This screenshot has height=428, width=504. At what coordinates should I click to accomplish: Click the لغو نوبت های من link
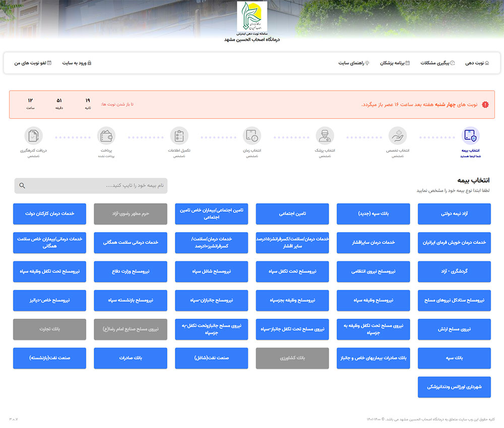[x=33, y=63]
